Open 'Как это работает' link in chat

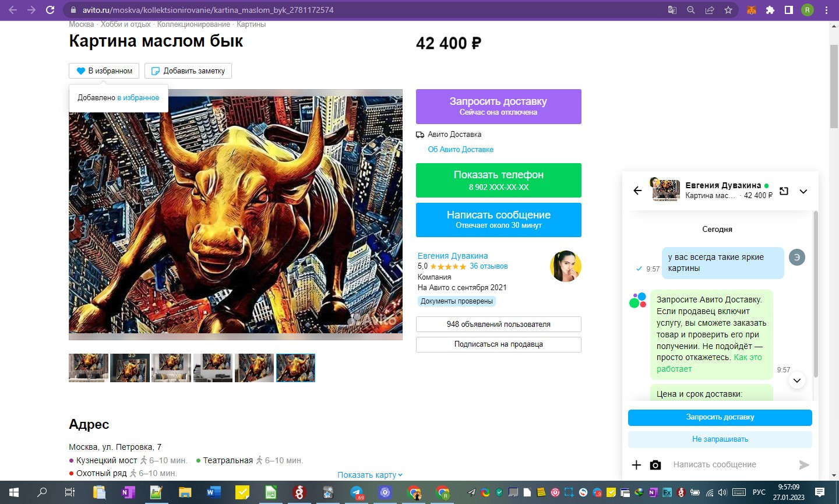click(709, 363)
